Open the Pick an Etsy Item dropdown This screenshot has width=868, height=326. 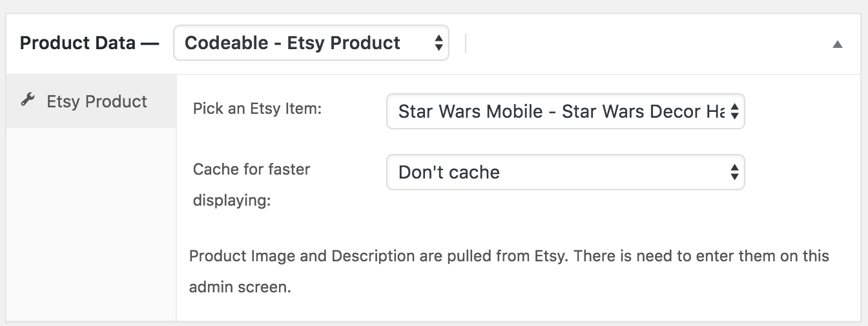pyautogui.click(x=555, y=112)
